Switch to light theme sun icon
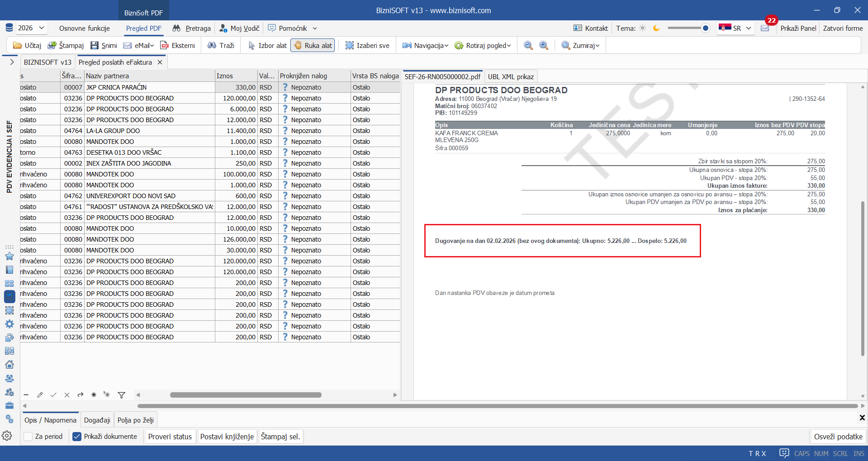Image resolution: width=868 pixels, height=461 pixels. (x=642, y=28)
